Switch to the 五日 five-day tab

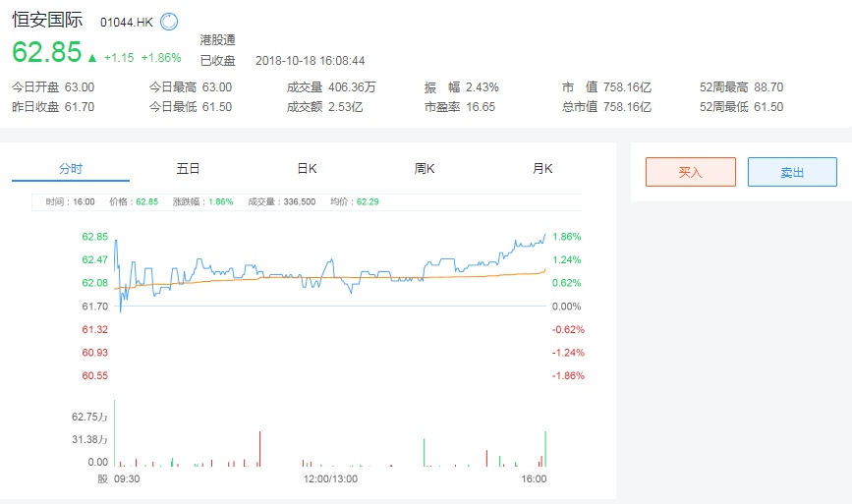coord(189,169)
